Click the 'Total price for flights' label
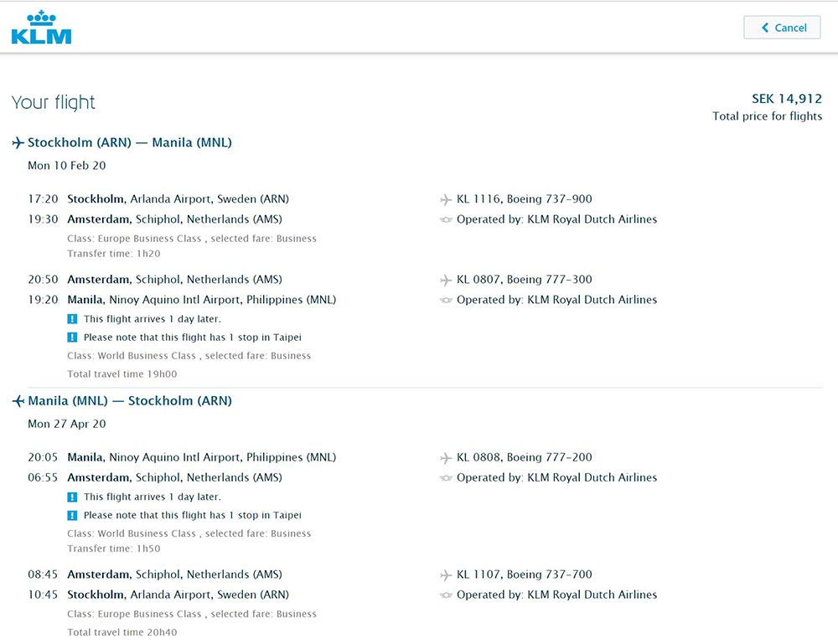838x644 pixels. coord(767,116)
